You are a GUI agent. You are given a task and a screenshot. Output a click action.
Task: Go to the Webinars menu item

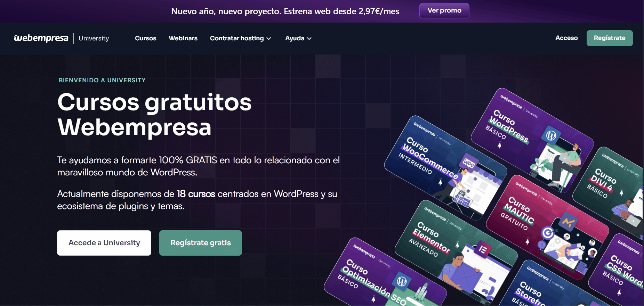(x=183, y=38)
